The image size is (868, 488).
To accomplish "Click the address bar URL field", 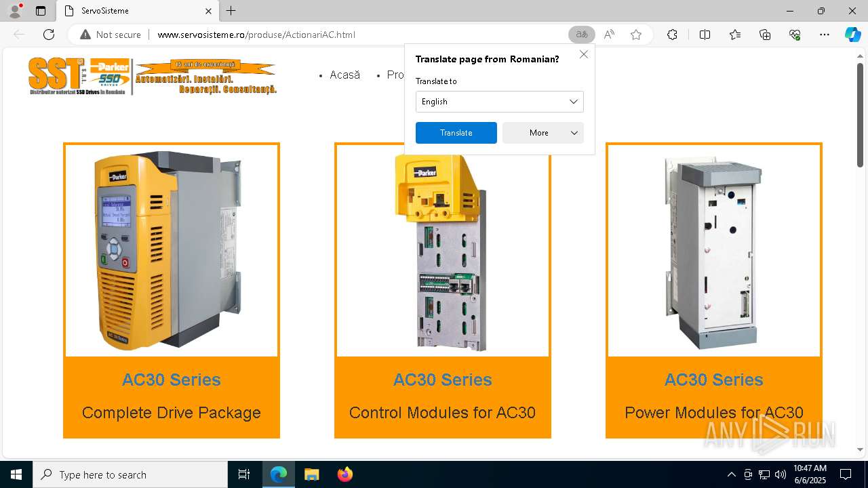I will (x=359, y=35).
